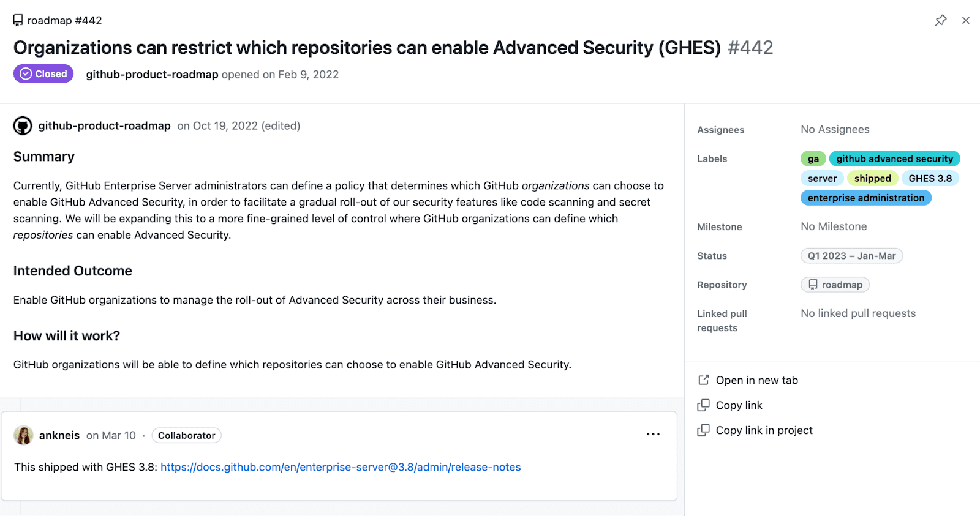Open the github-product-roadmap profile link
The image size is (980, 516).
[x=151, y=74]
